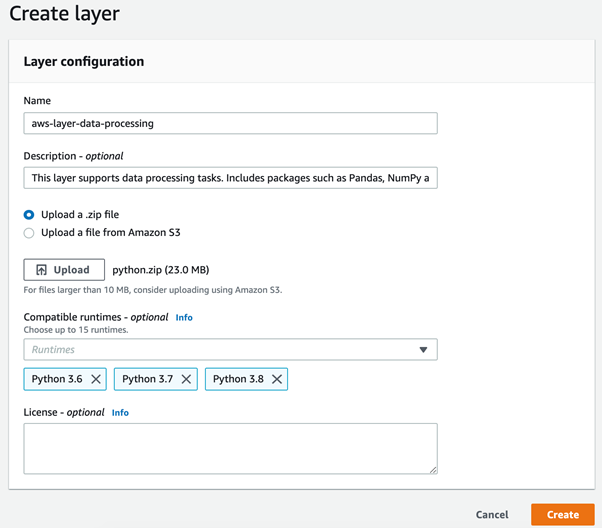Viewport: 602px width, 528px height.
Task: Click the Python 3.8 tag label
Action: point(238,379)
